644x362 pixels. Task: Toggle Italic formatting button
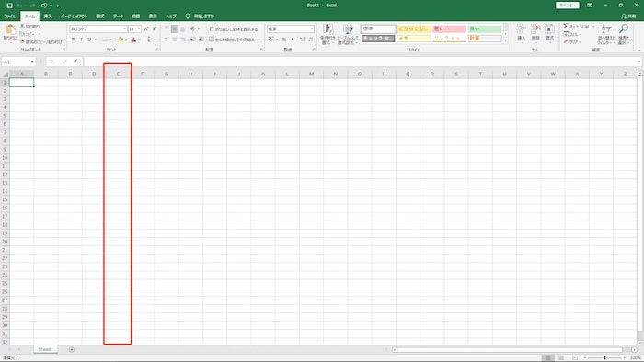[81, 40]
